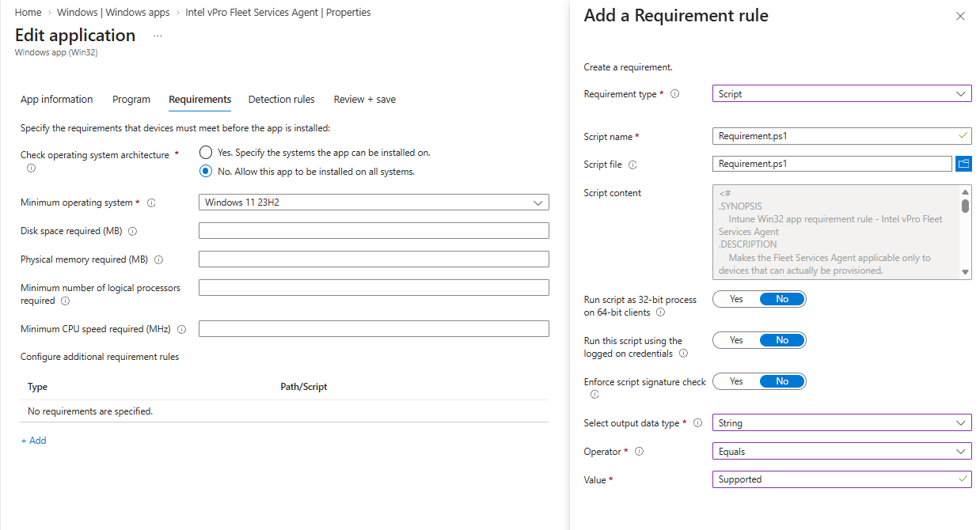
Task: Set 32-bit process option to No
Action: [782, 299]
